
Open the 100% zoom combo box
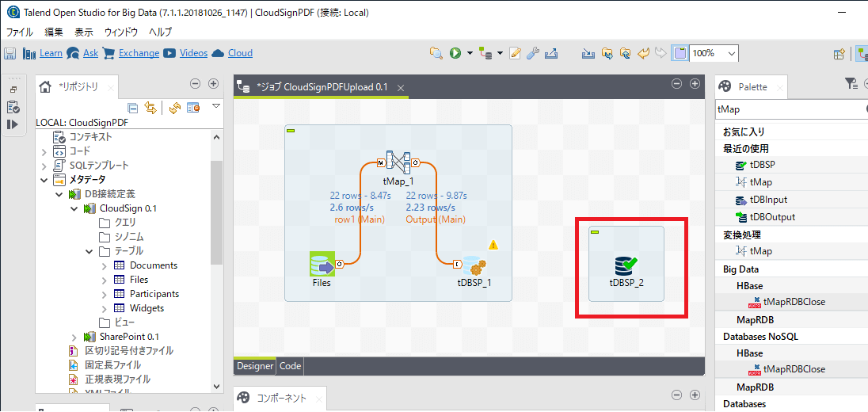click(x=714, y=53)
